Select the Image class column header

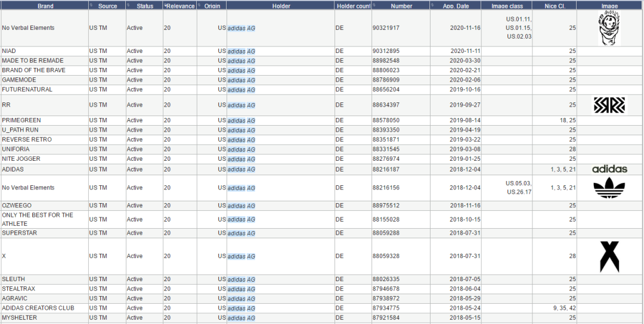(507, 6)
